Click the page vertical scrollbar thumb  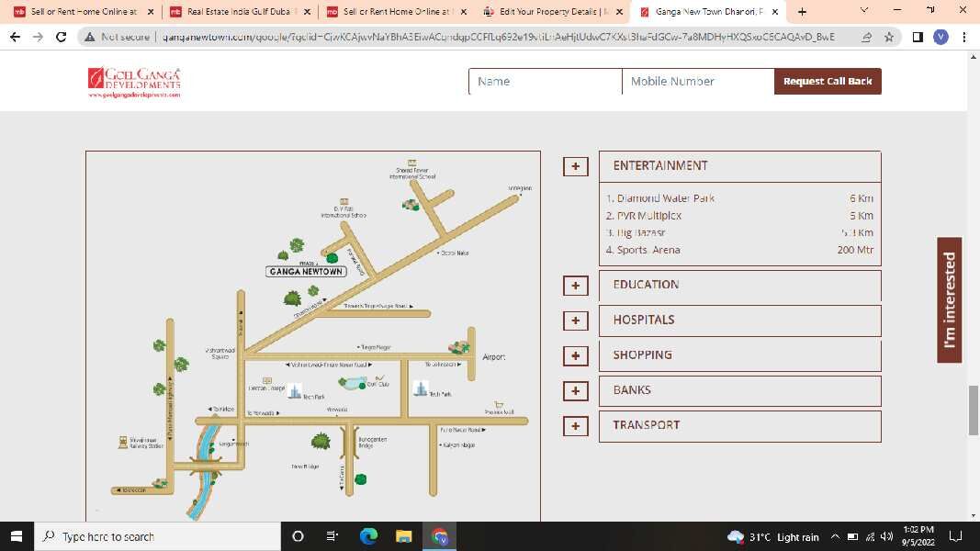pos(974,410)
